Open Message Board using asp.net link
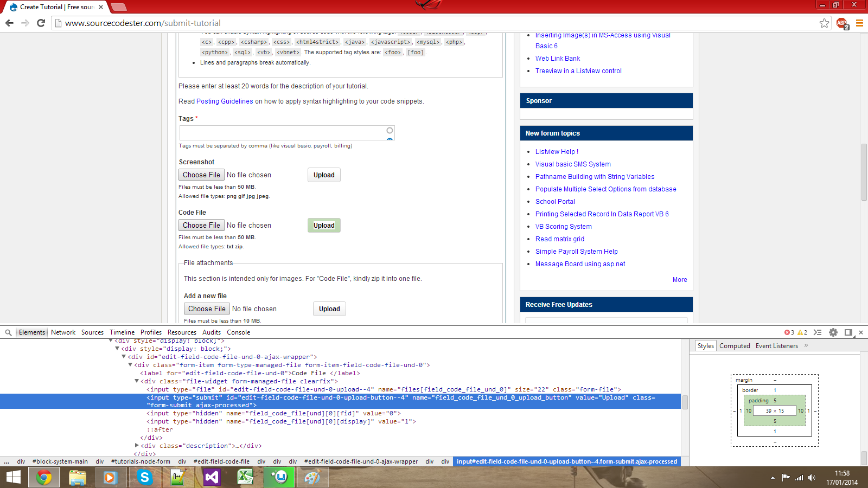868x488 pixels. [x=580, y=264]
